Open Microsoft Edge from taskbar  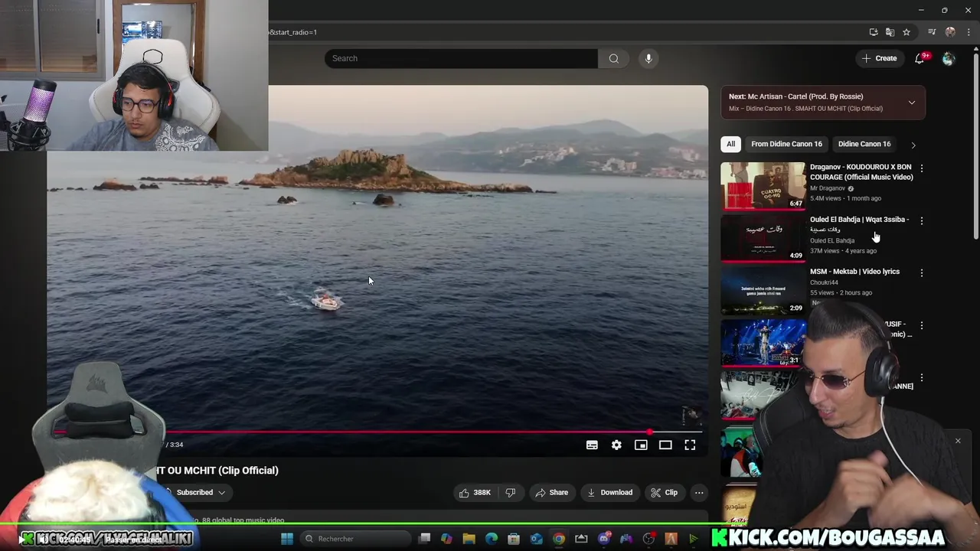click(x=492, y=539)
